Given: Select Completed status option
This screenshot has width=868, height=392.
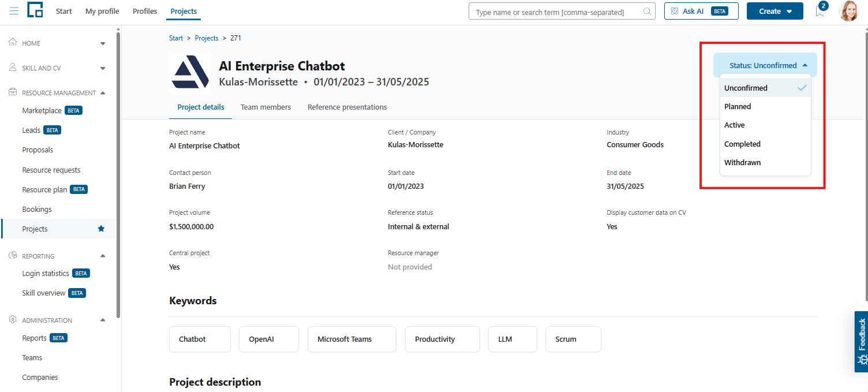Looking at the screenshot, I should pyautogui.click(x=765, y=144).
